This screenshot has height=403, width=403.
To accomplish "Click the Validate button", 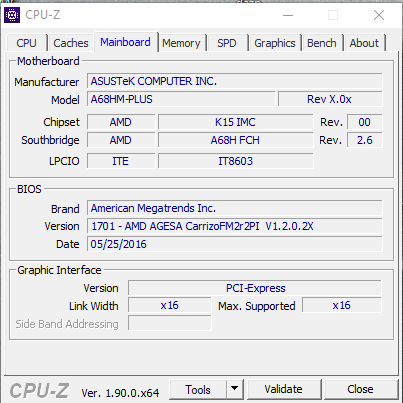I will coord(284,389).
